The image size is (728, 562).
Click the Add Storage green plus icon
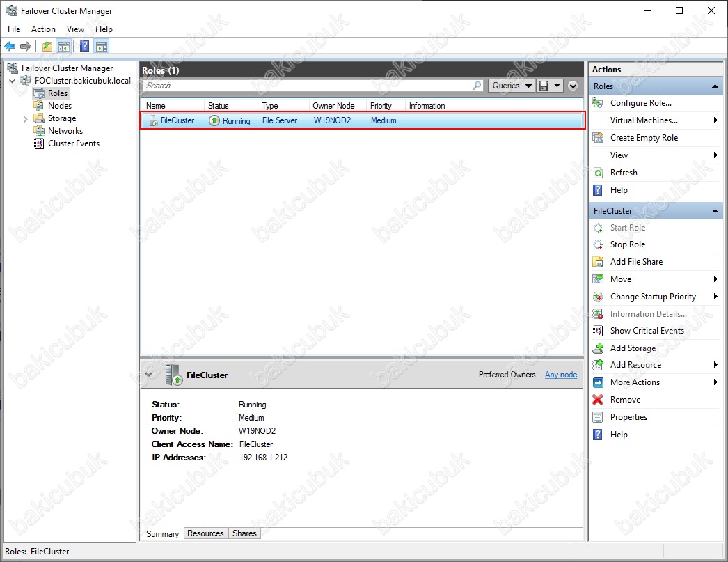(x=598, y=348)
